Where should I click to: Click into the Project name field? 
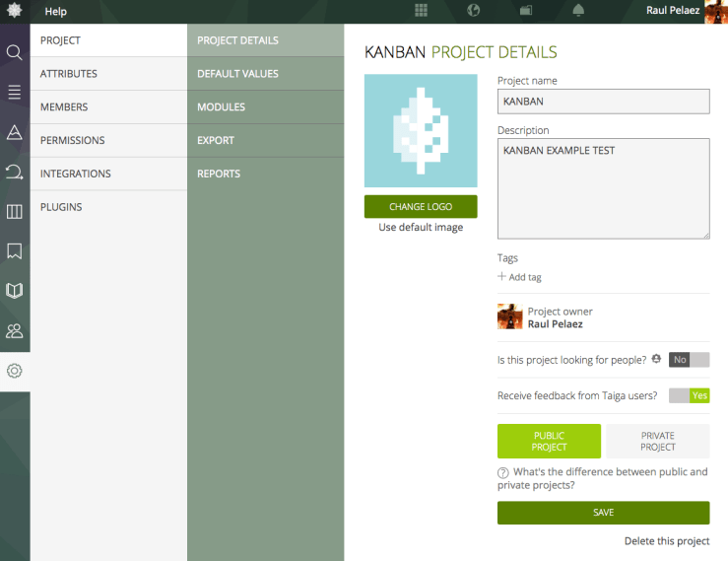[603, 102]
